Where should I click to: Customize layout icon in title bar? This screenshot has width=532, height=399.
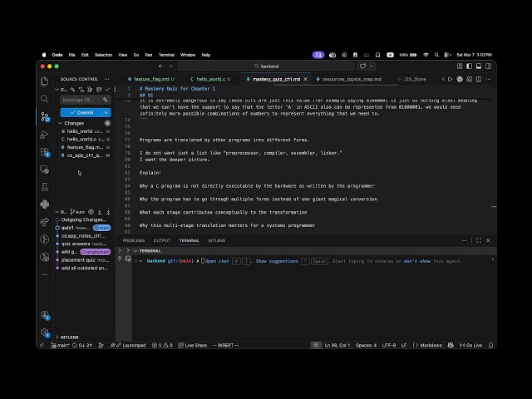pyautogui.click(x=460, y=66)
